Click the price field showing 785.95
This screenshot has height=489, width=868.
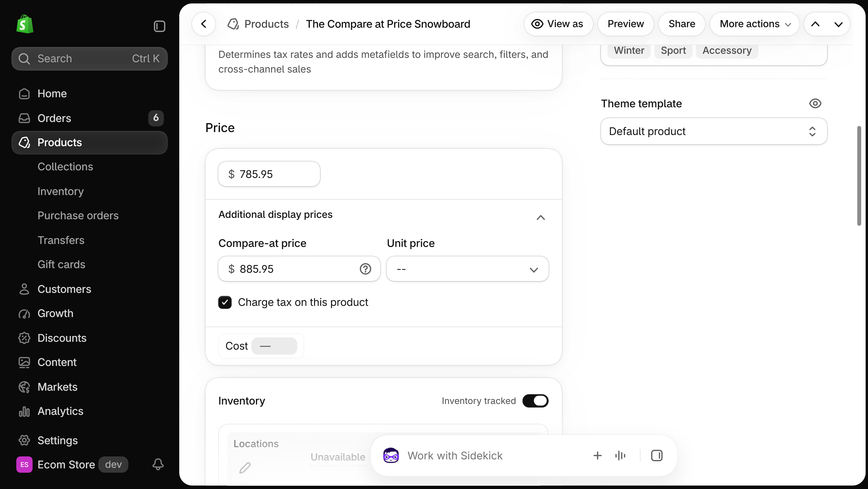269,174
